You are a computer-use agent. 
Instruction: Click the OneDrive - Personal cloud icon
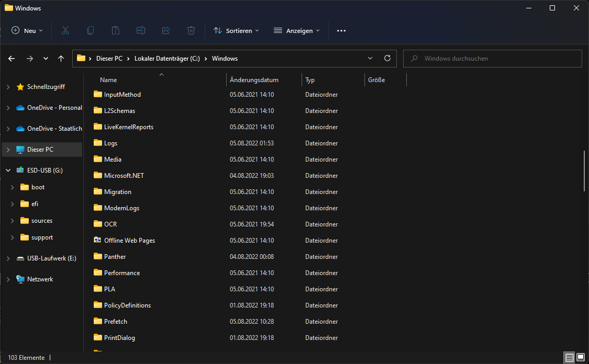point(20,108)
